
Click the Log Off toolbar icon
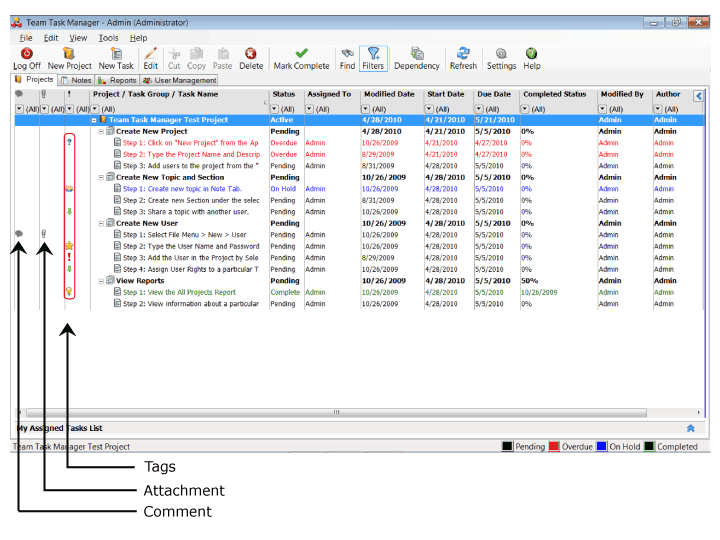pyautogui.click(x=26, y=54)
